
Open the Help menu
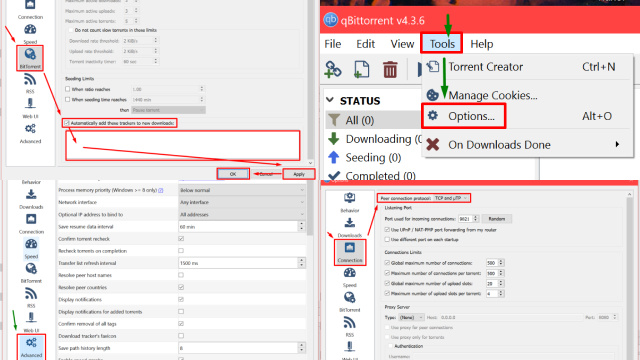click(482, 44)
